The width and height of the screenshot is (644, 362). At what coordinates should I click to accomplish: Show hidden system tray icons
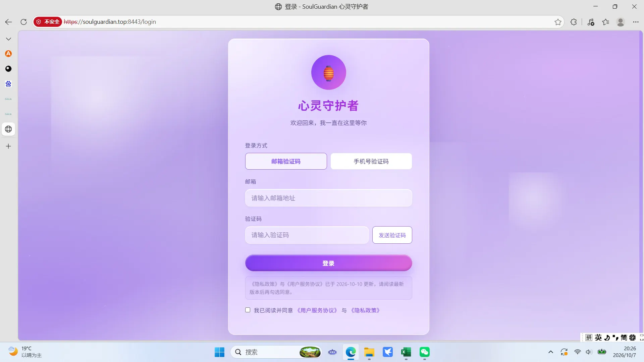(551, 352)
